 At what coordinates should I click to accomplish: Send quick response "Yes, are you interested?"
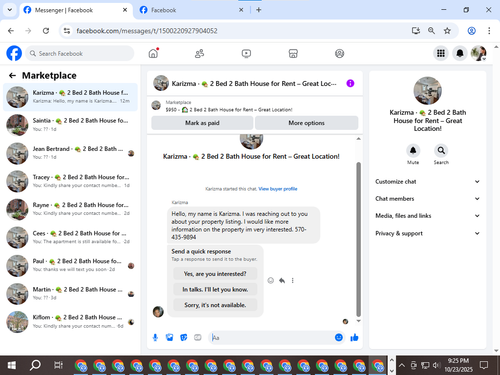point(215,274)
